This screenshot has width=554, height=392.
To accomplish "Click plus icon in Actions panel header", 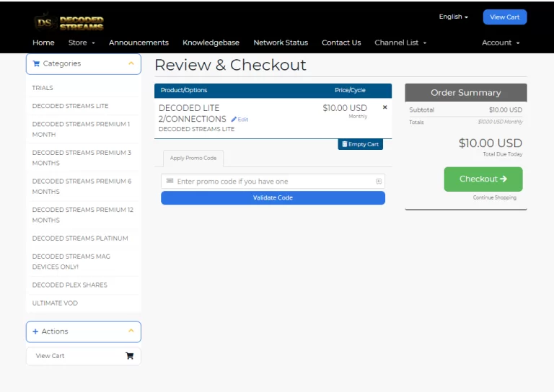I will (35, 331).
